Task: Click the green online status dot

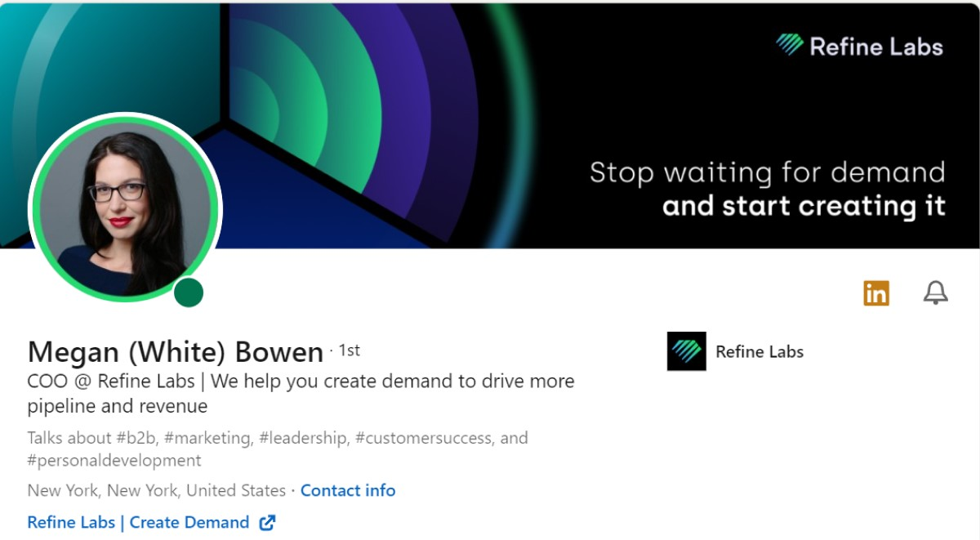Action: click(x=189, y=292)
